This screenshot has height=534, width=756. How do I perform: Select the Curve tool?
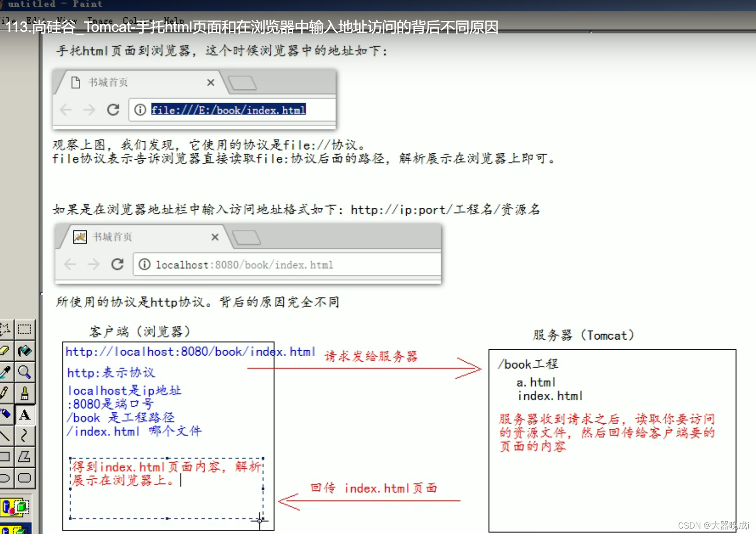pos(25,435)
